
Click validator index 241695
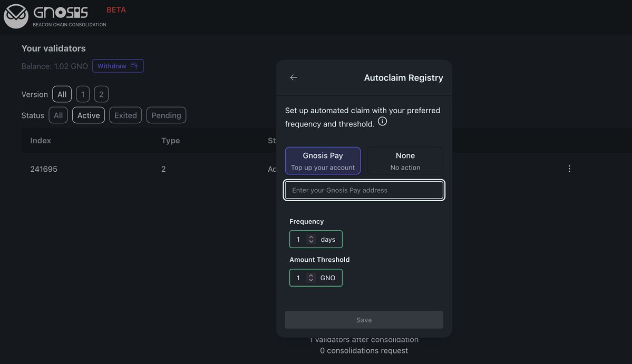pyautogui.click(x=44, y=169)
